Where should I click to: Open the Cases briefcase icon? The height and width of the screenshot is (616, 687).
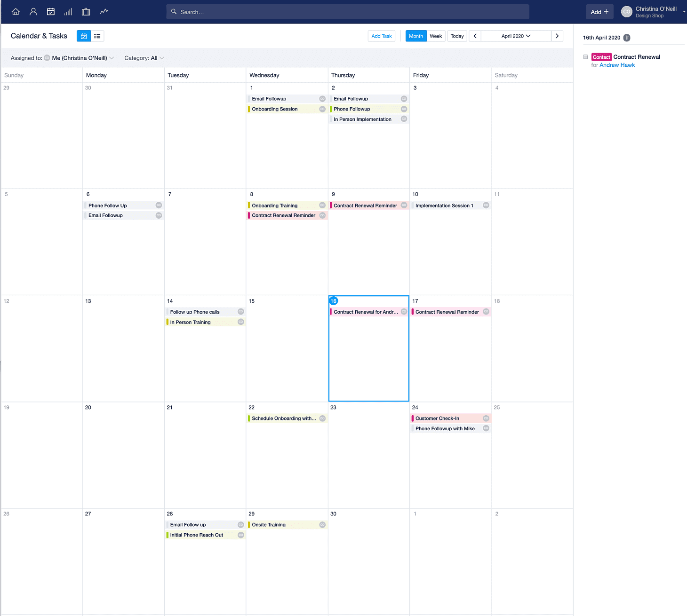[86, 12]
